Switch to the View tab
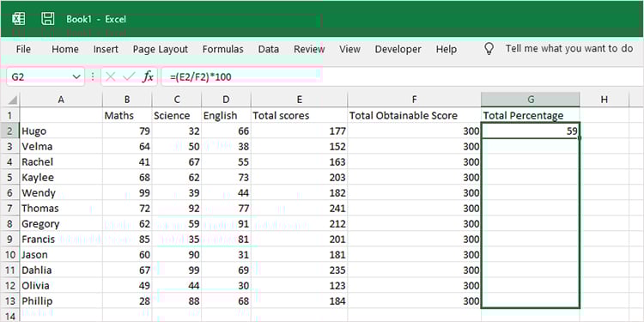Viewport: 644px width, 322px height. tap(349, 49)
